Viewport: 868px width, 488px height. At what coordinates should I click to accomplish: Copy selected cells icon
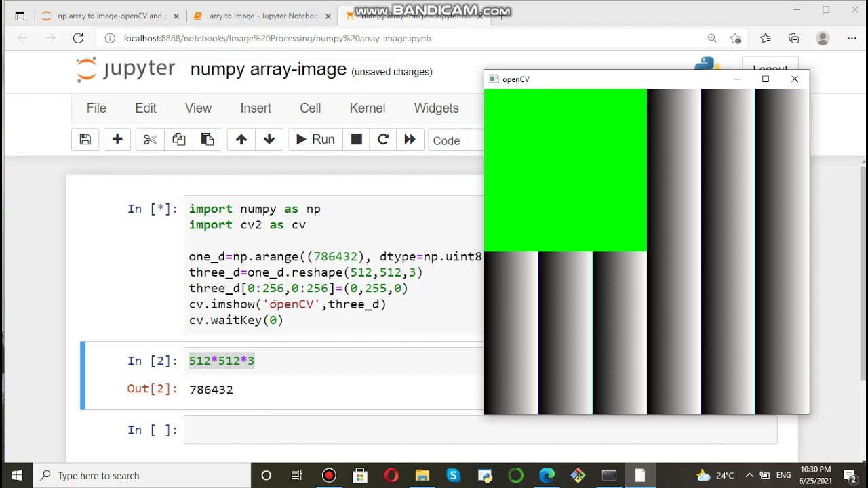point(179,140)
